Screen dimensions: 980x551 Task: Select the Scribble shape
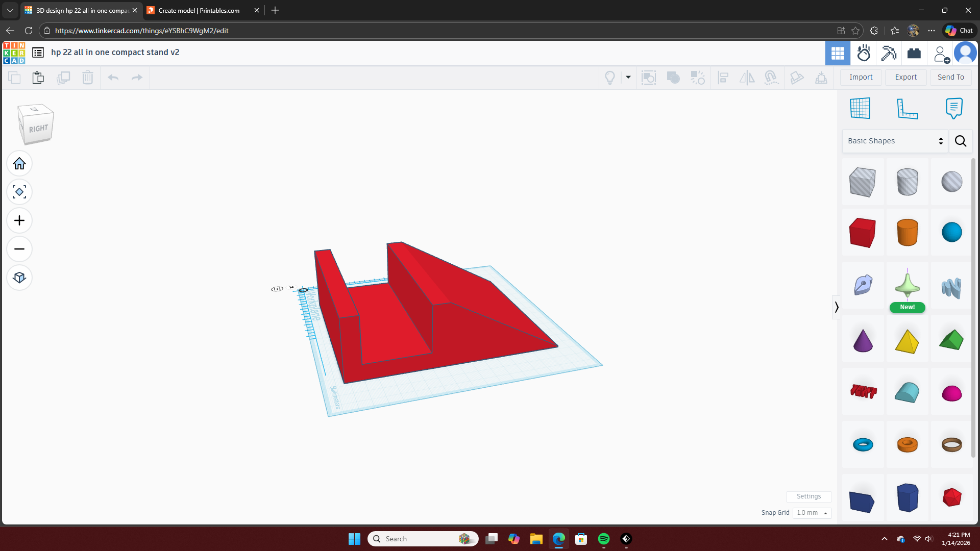[x=863, y=285]
